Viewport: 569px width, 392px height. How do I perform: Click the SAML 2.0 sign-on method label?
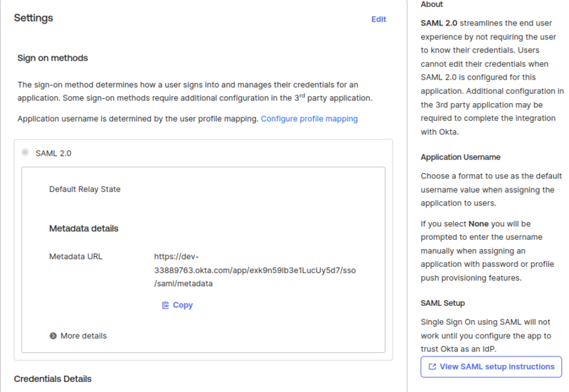click(x=53, y=153)
